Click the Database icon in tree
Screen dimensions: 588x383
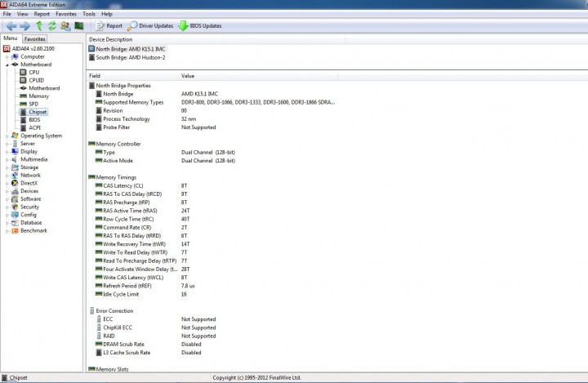[x=15, y=222]
